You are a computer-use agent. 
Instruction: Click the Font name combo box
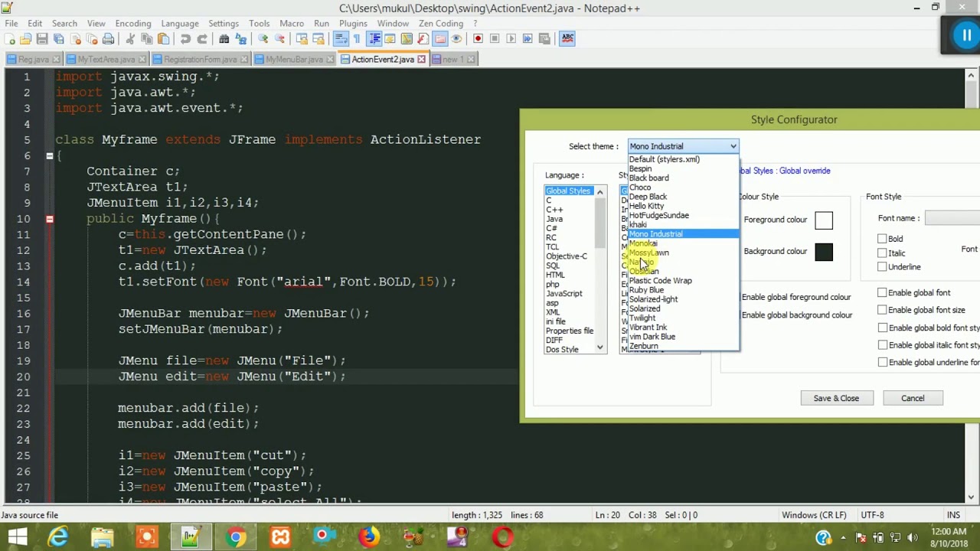tap(952, 218)
